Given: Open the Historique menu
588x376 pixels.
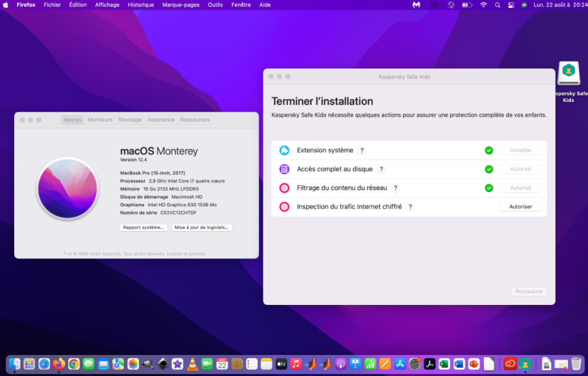Looking at the screenshot, I should (141, 5).
